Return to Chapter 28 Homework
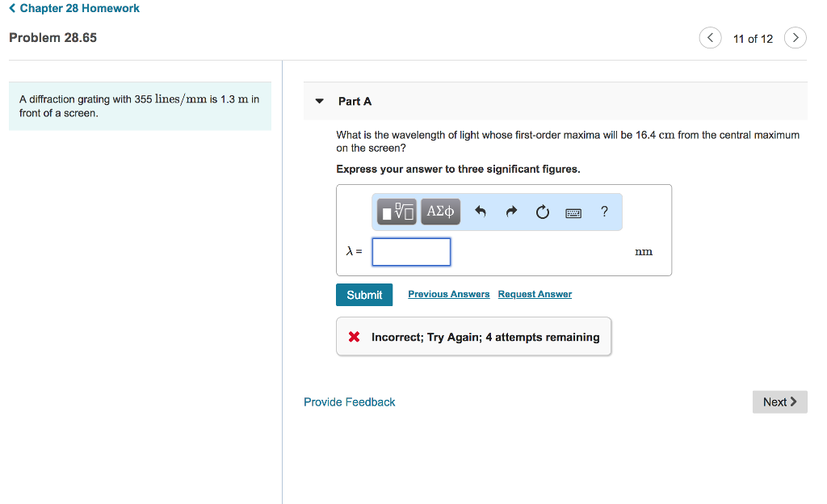This screenshot has width=827, height=504. [x=74, y=8]
